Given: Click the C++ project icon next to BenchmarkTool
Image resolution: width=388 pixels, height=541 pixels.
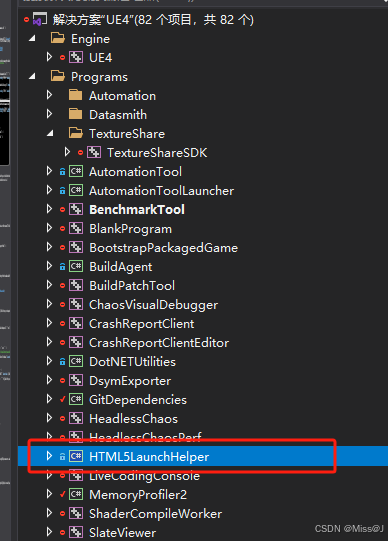Looking at the screenshot, I should (x=76, y=209).
